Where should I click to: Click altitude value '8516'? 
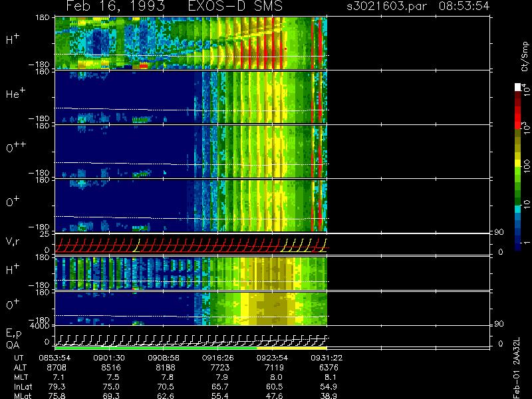(x=111, y=368)
